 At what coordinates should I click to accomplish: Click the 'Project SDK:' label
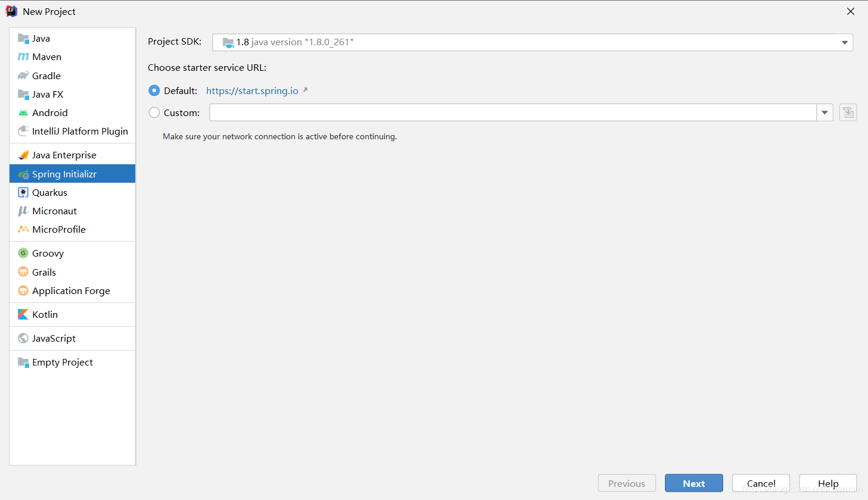click(x=175, y=42)
